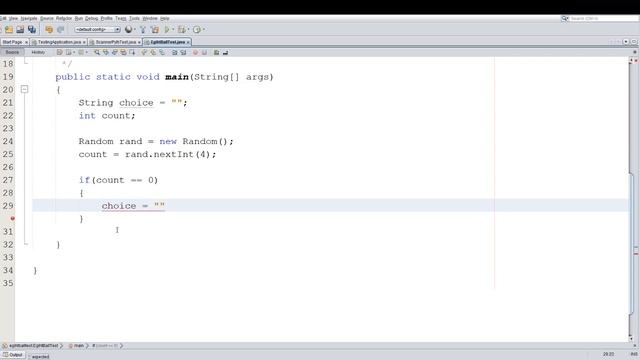Click the Previous Bookmark icon
Image resolution: width=640 pixels, height=360 pixels.
144,52
